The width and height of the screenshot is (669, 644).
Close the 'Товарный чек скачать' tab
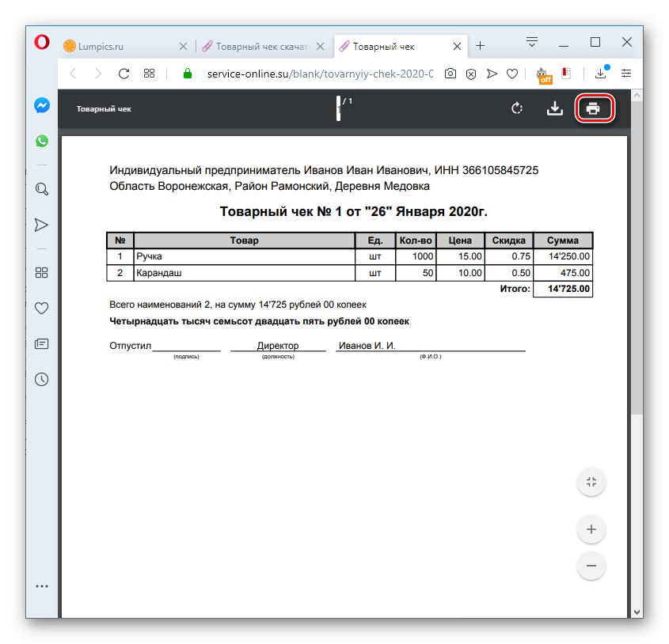(320, 47)
